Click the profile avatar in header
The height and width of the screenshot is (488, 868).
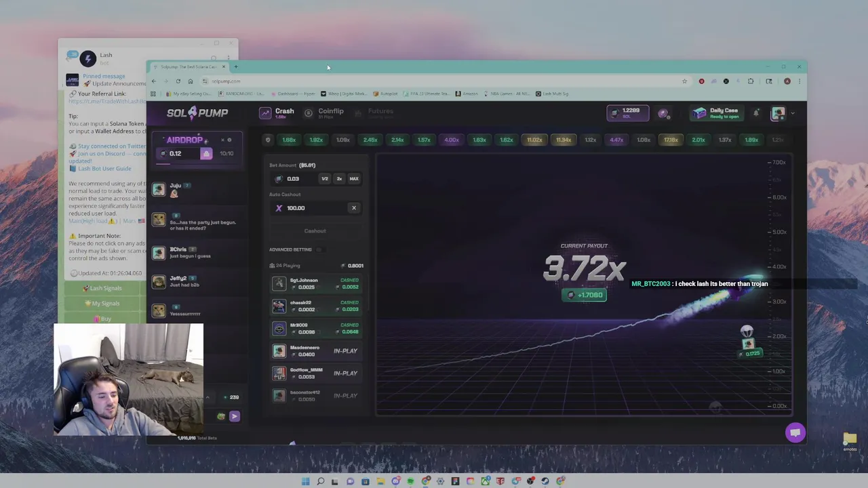(778, 113)
